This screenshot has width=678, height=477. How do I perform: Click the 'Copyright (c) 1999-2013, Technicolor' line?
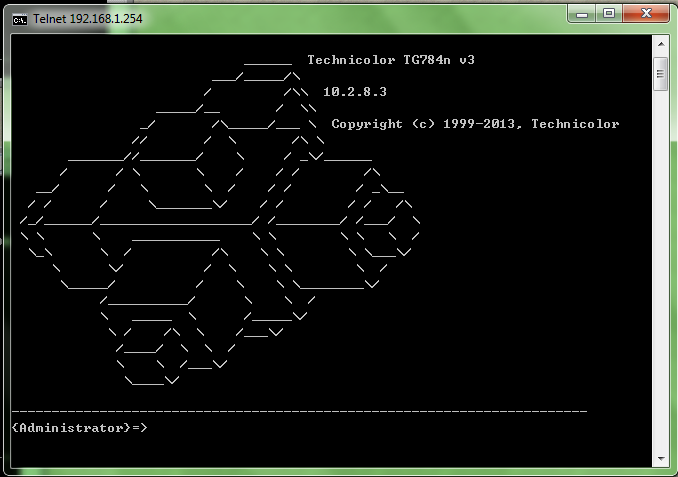(475, 124)
